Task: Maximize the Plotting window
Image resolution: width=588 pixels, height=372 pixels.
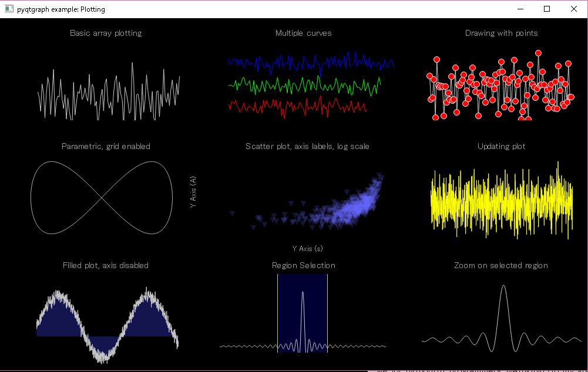Action: [547, 9]
